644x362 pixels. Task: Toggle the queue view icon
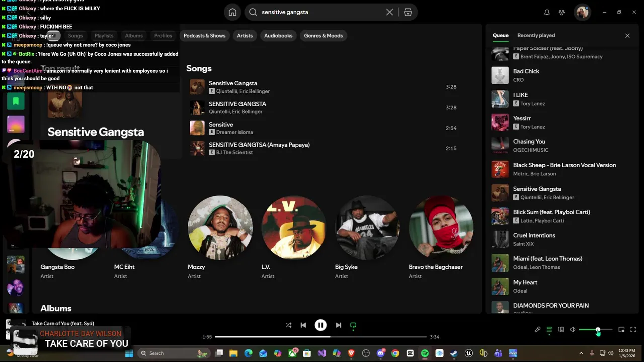pyautogui.click(x=549, y=330)
